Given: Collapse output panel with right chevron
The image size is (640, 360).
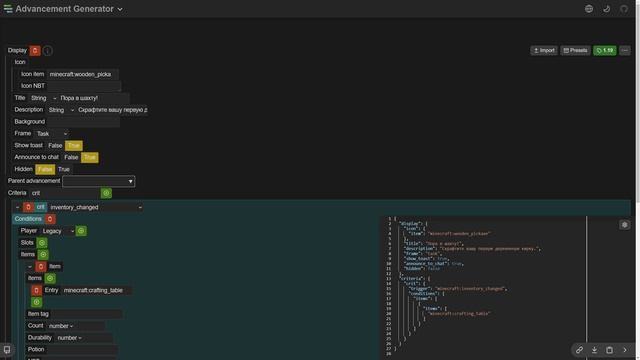Looking at the screenshot, I should [624, 350].
